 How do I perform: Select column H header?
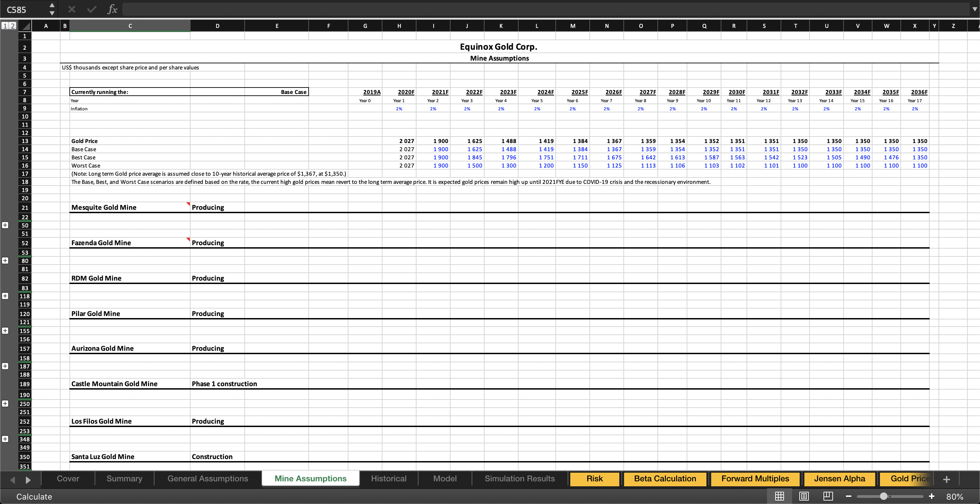pyautogui.click(x=399, y=26)
